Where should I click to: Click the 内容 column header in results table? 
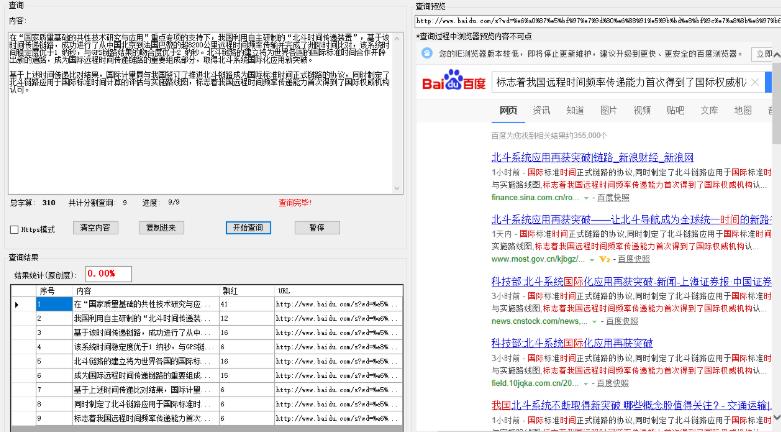(x=146, y=290)
